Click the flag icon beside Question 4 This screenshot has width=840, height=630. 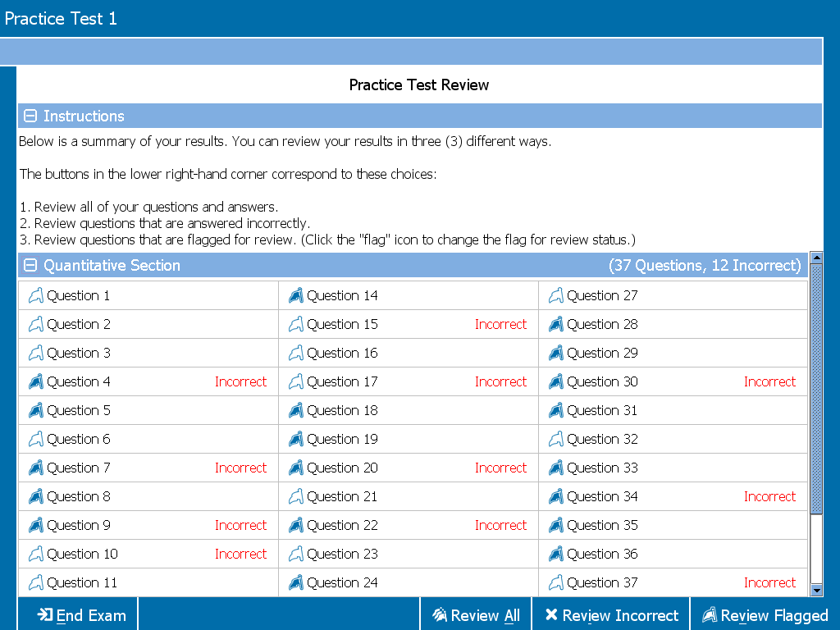click(35, 381)
